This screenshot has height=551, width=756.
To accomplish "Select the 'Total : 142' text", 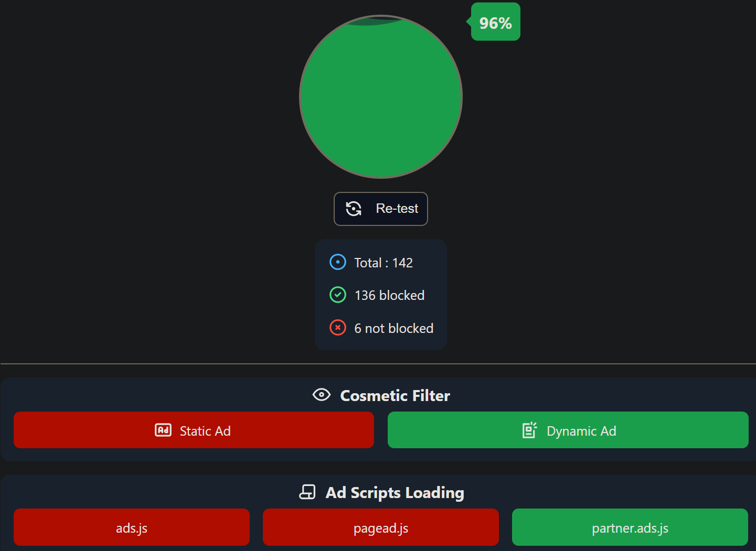I will pyautogui.click(x=384, y=263).
